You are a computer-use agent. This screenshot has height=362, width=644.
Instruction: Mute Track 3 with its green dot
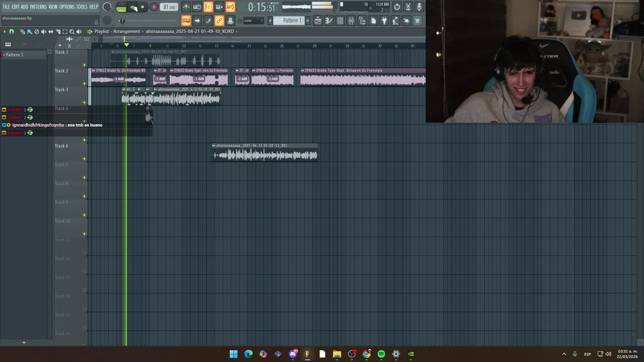click(x=84, y=103)
